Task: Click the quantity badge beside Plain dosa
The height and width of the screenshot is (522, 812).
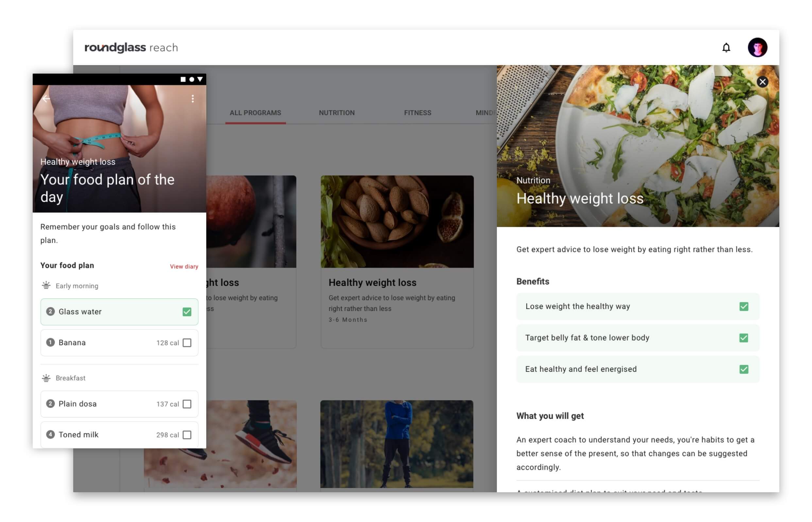Action: [50, 403]
